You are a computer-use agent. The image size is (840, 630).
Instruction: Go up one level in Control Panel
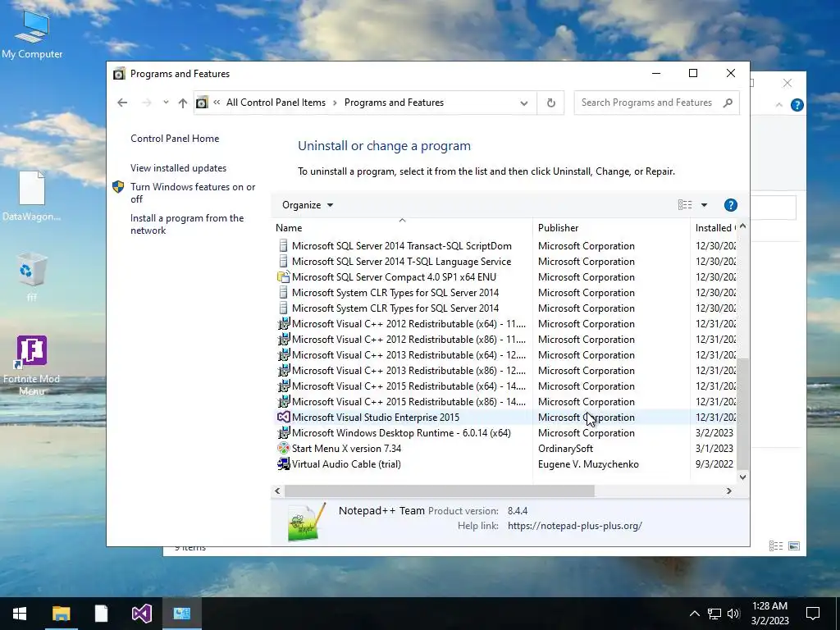point(183,103)
